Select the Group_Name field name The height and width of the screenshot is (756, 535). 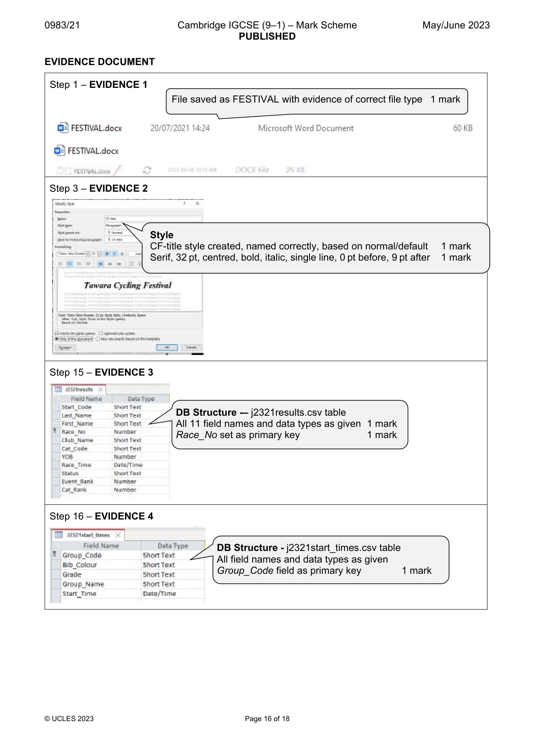(x=83, y=584)
